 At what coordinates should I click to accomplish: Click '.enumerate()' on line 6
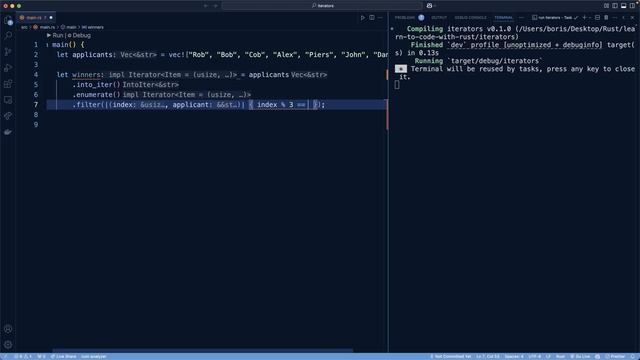click(96, 95)
